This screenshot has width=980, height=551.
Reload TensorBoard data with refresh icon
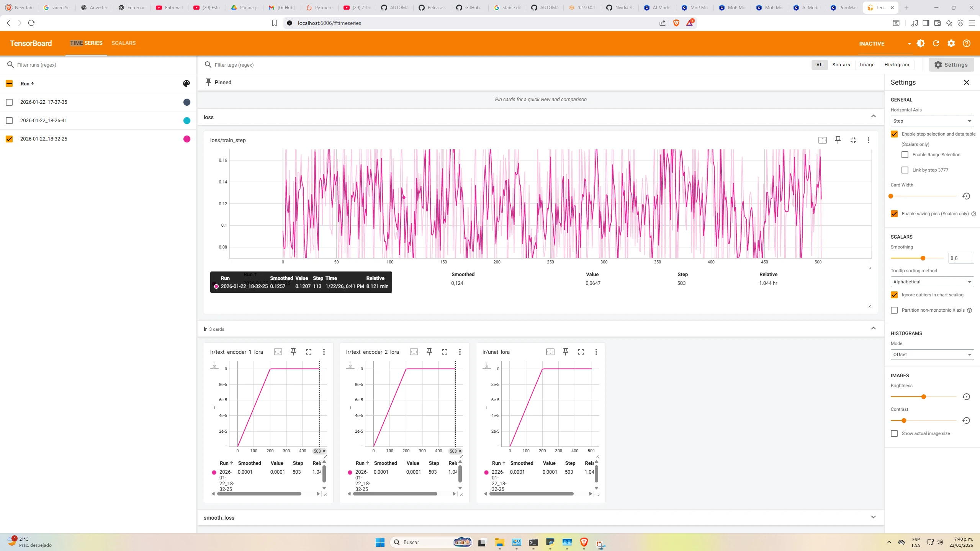pos(936,43)
